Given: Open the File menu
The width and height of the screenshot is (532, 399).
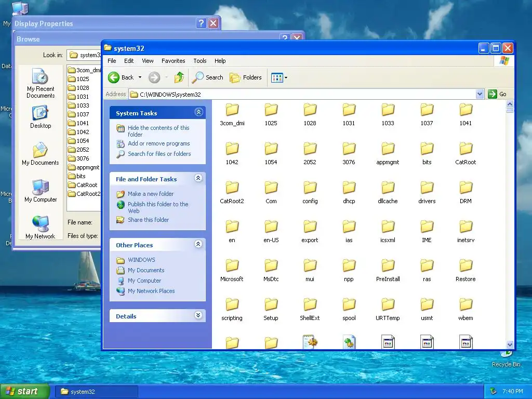Looking at the screenshot, I should coord(112,61).
